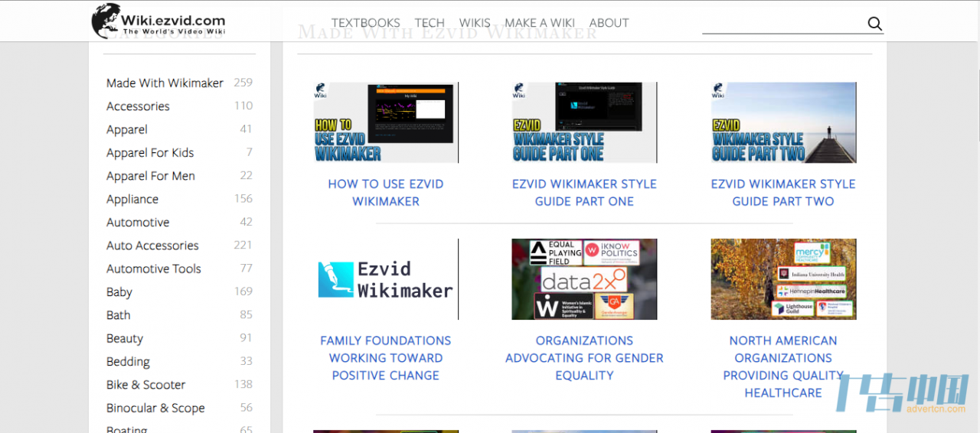Open the Appliance category
This screenshot has width=980, height=433.
132,199
